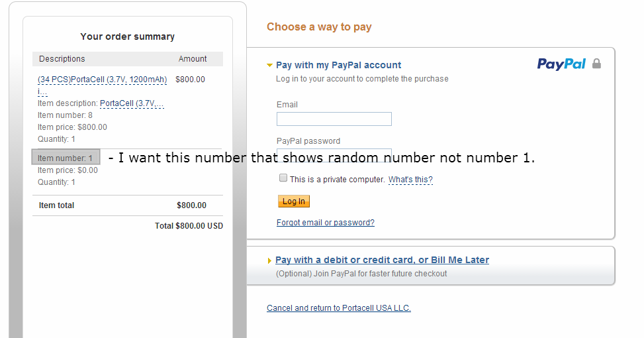Focus the Email input field
The height and width of the screenshot is (338, 644).
tap(334, 119)
